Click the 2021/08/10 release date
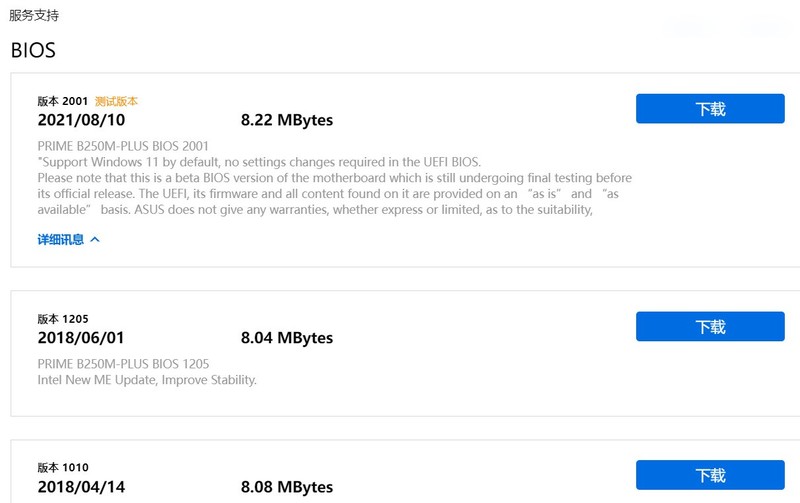The image size is (800, 503). tap(81, 120)
